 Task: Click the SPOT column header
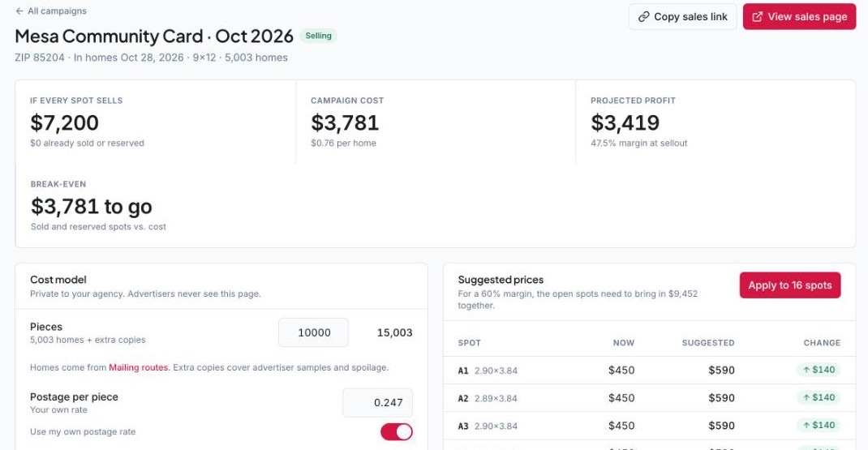coord(470,343)
